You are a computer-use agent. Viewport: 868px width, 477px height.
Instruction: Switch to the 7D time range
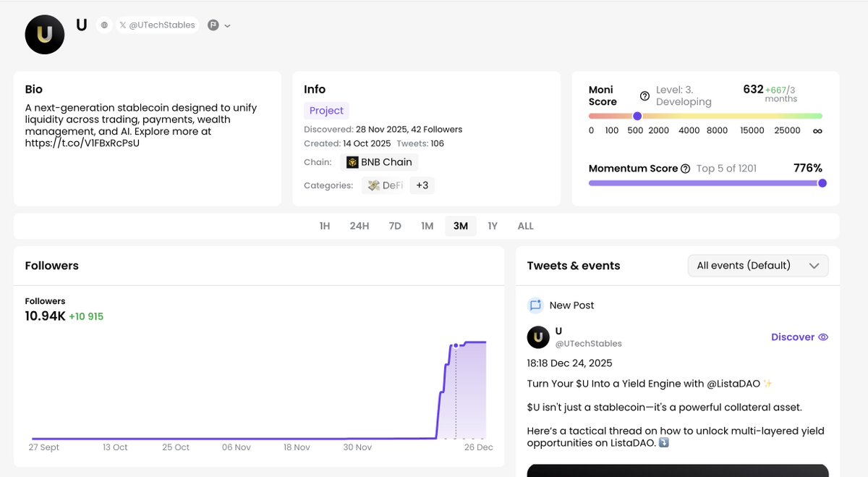click(395, 226)
